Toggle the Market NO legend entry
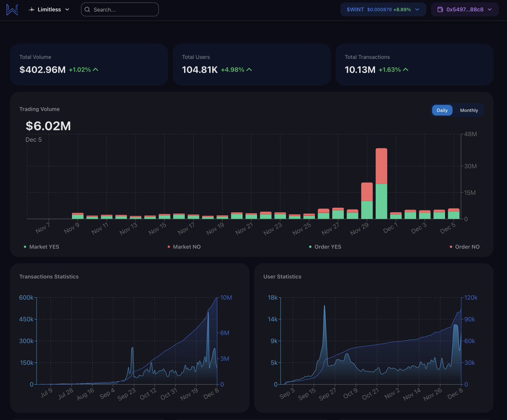This screenshot has width=507, height=420. coord(184,247)
